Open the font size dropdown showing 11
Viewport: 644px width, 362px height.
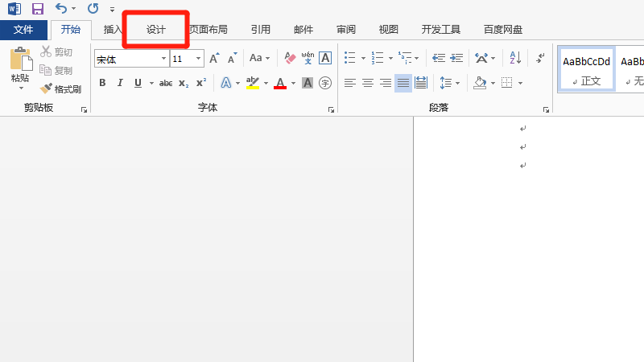point(198,59)
